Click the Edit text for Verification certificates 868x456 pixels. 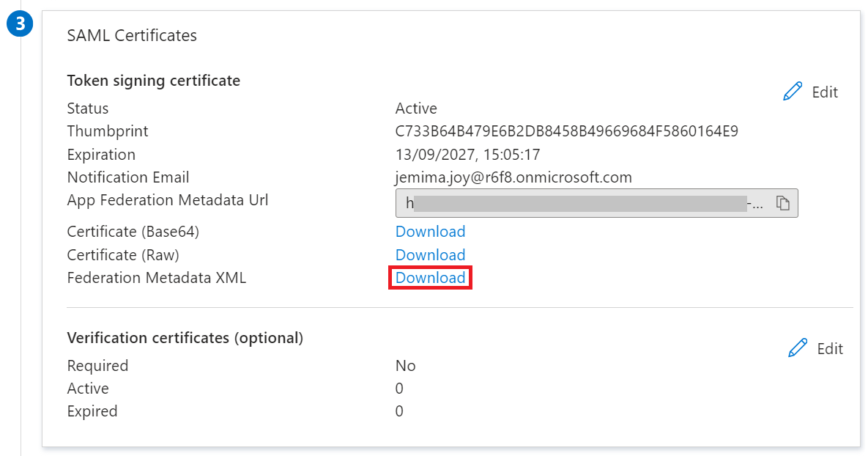[x=830, y=349]
